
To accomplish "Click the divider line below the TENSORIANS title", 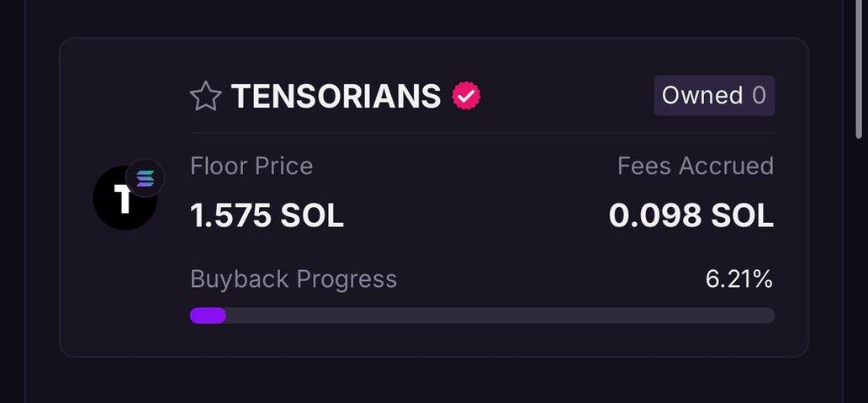I will (482, 133).
